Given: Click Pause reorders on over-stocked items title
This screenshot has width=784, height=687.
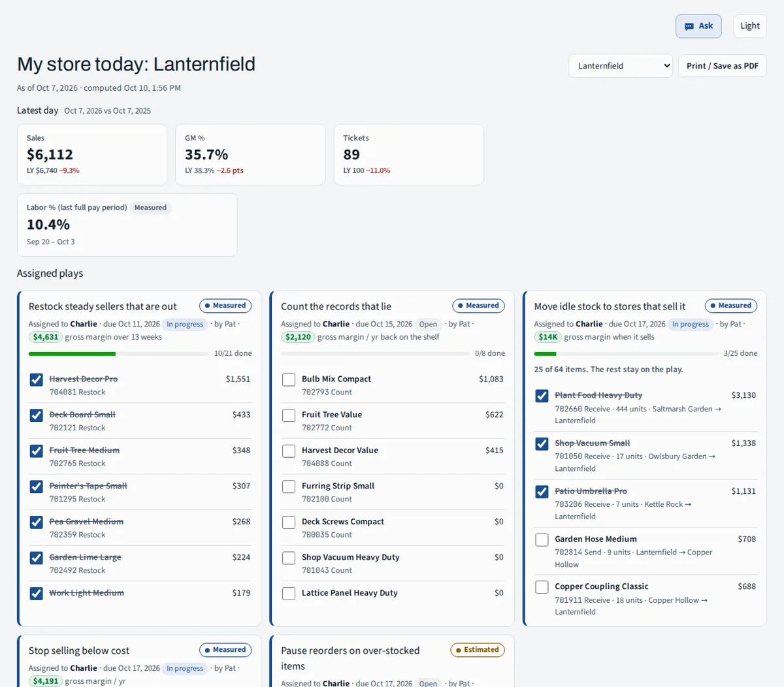Looking at the screenshot, I should (x=350, y=658).
